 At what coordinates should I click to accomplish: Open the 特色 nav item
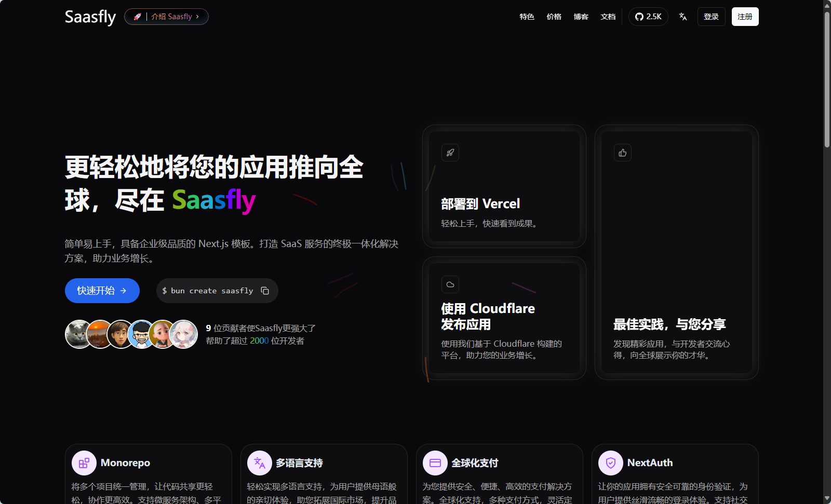(x=527, y=17)
